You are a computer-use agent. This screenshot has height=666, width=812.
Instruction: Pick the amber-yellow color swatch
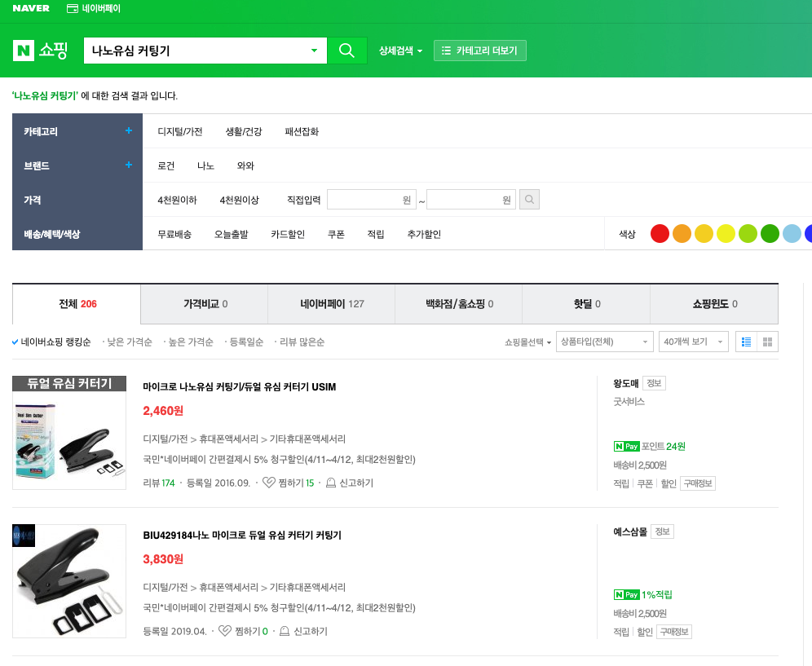point(704,234)
